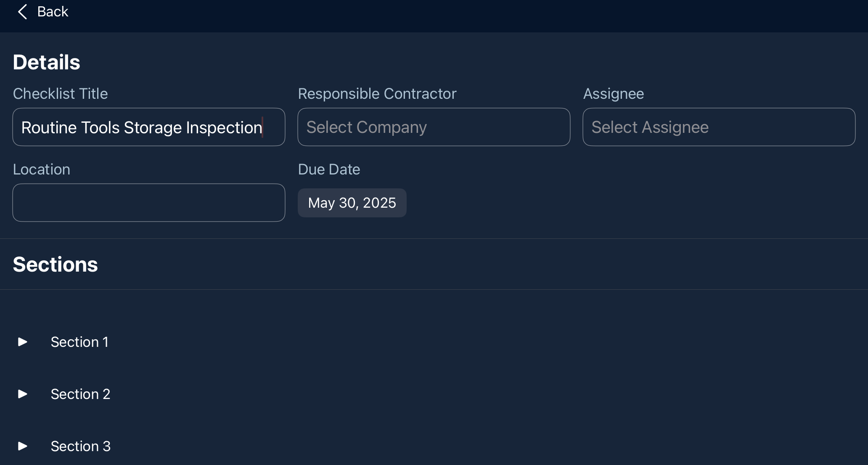
Task: Expand Section 2 disclosure triangle
Action: [x=23, y=394]
